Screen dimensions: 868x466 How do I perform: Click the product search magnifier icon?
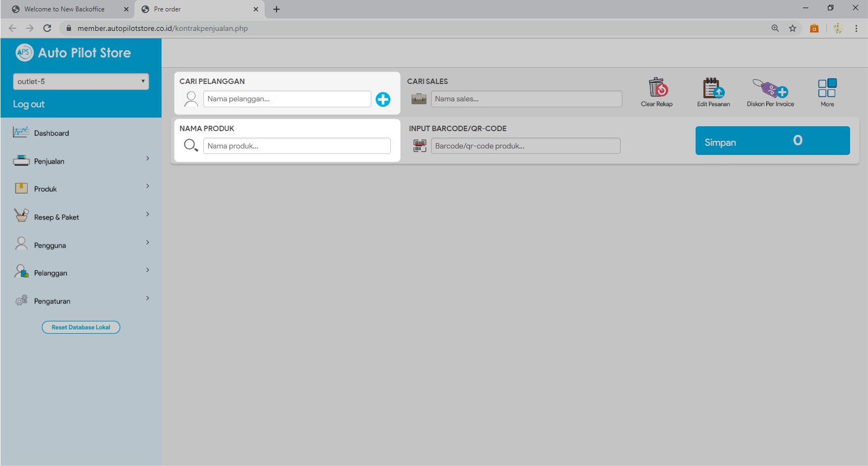191,145
